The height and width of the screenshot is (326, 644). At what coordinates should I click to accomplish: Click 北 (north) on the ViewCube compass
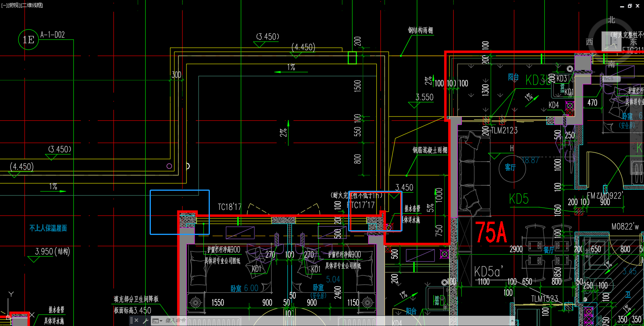[x=611, y=20]
